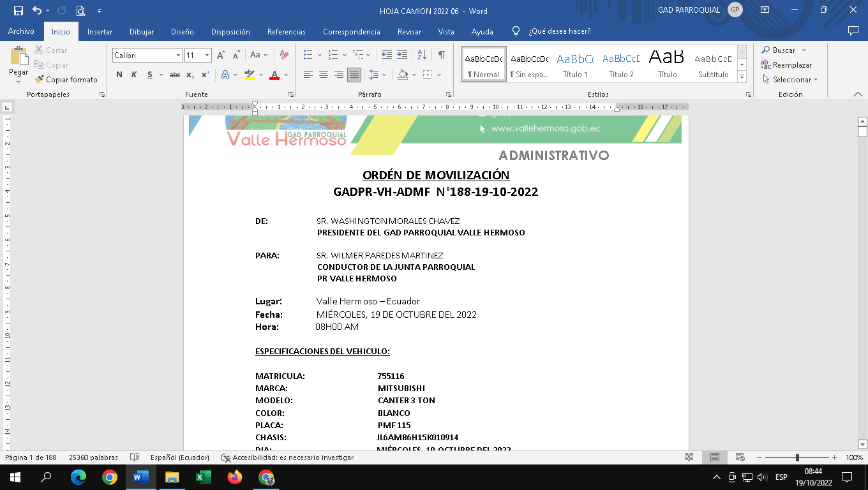868x490 pixels.
Task: Toggle bold formatting (N)
Action: click(119, 75)
